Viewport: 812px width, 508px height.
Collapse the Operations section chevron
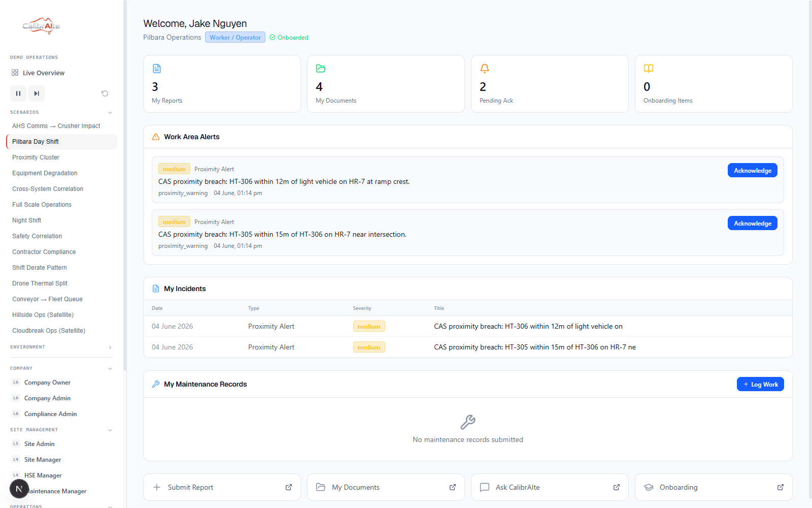point(110,506)
